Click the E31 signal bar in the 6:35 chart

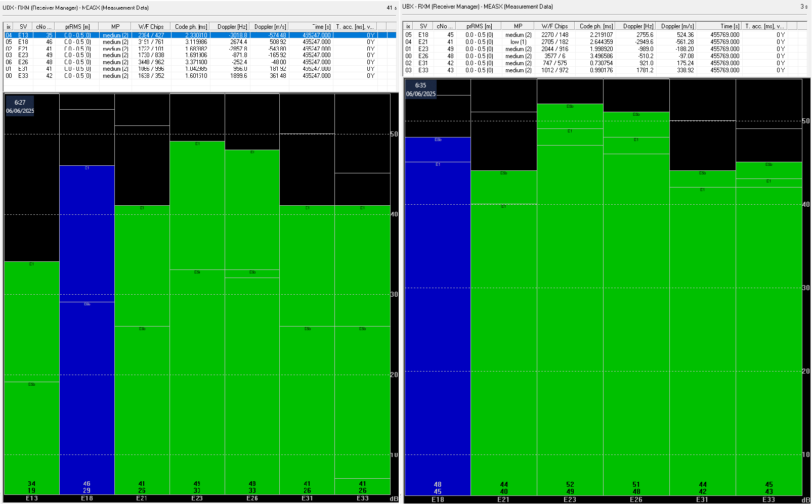click(x=703, y=333)
